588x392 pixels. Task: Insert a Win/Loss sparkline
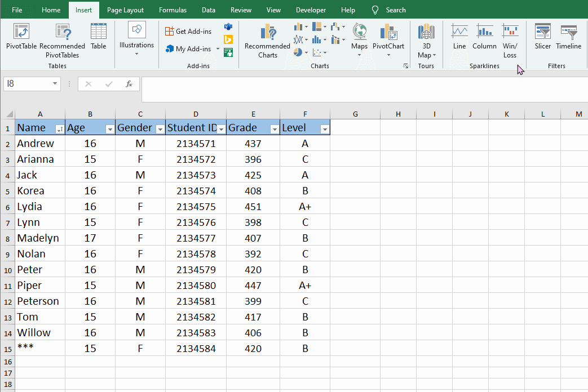[x=510, y=41]
